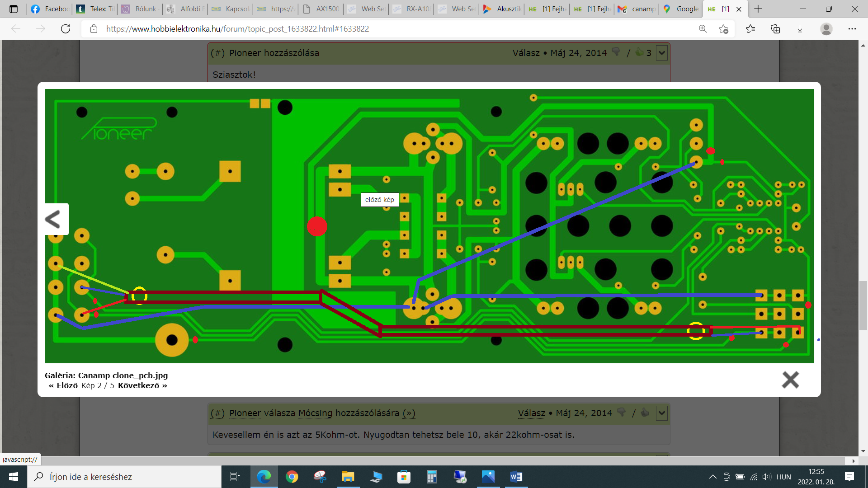Expand dropdown on Pioneer válasza Mócsing post

tap(662, 413)
